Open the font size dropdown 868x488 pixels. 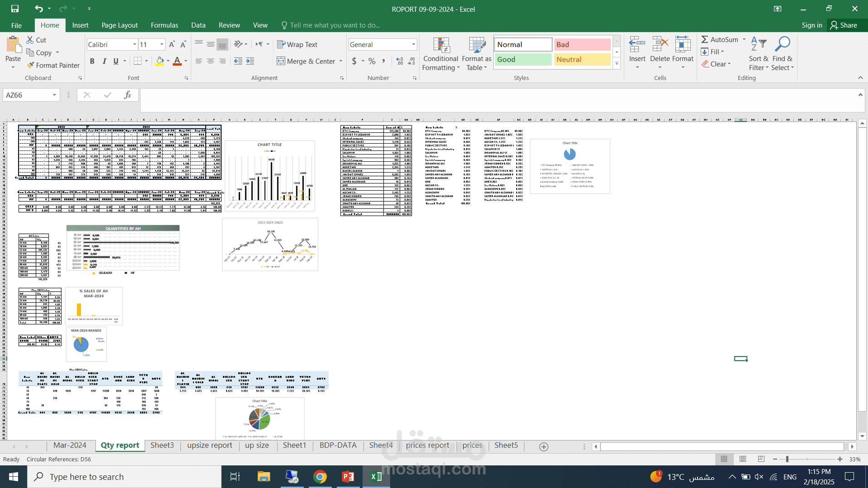tap(161, 44)
